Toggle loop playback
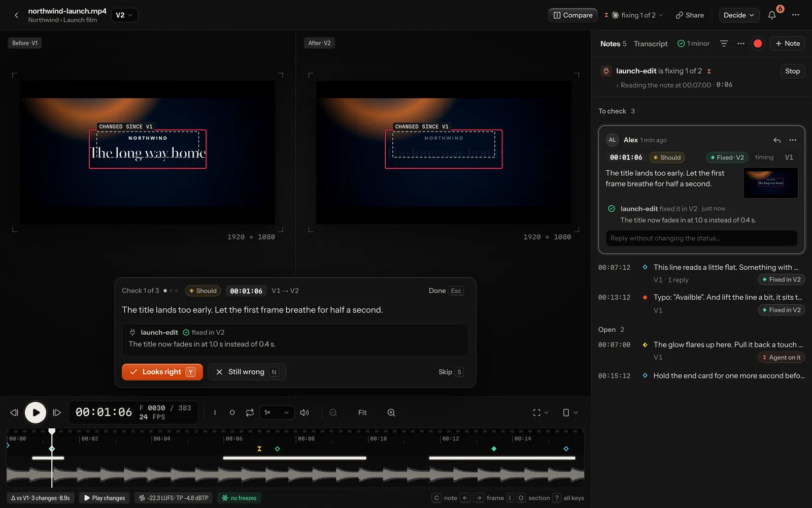 click(x=250, y=412)
